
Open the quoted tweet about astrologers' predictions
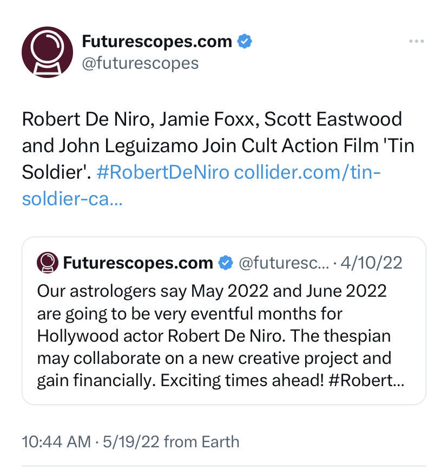click(x=224, y=321)
